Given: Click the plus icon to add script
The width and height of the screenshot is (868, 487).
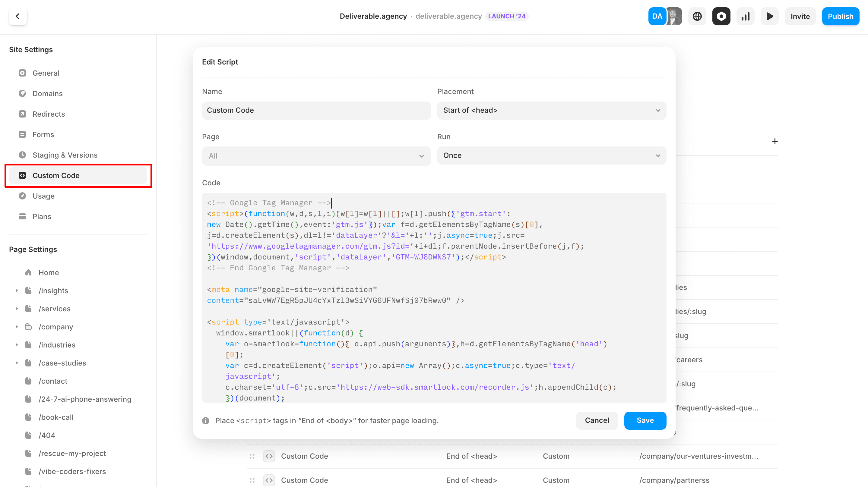Looking at the screenshot, I should [775, 141].
